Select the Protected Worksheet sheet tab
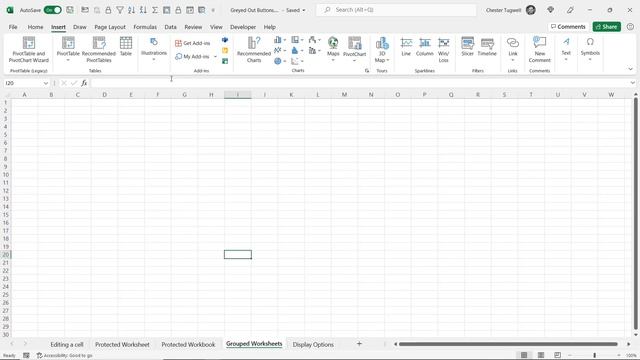Image resolution: width=640 pixels, height=360 pixels. [x=122, y=344]
